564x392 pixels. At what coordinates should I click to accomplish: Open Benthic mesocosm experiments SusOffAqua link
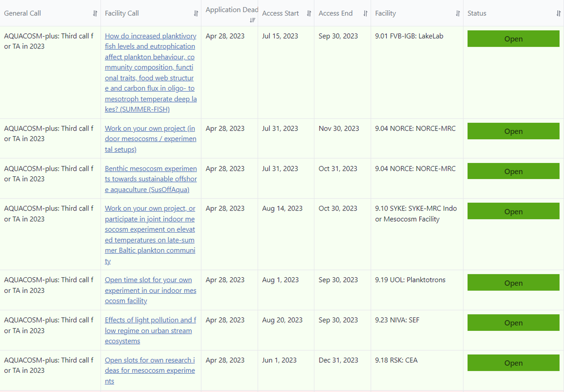(150, 179)
